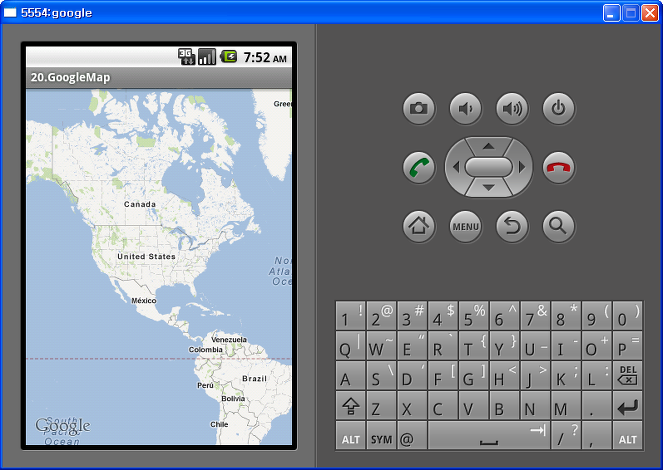Click the left ALT key

tap(351, 435)
